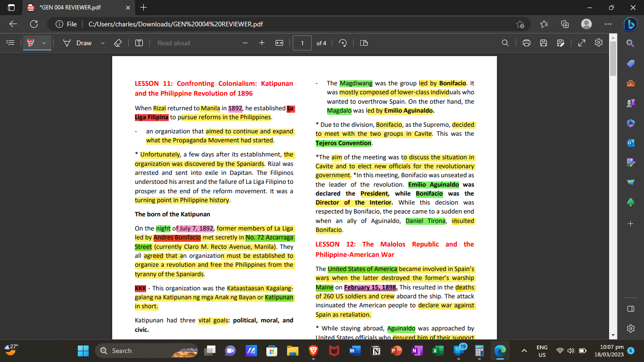Open Bing chat Discover button
Screen dimensions: 644x362
(631, 24)
